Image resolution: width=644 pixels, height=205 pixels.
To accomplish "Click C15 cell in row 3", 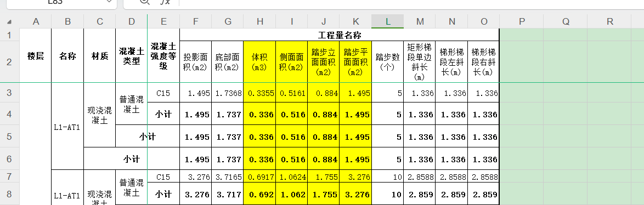I will (164, 93).
